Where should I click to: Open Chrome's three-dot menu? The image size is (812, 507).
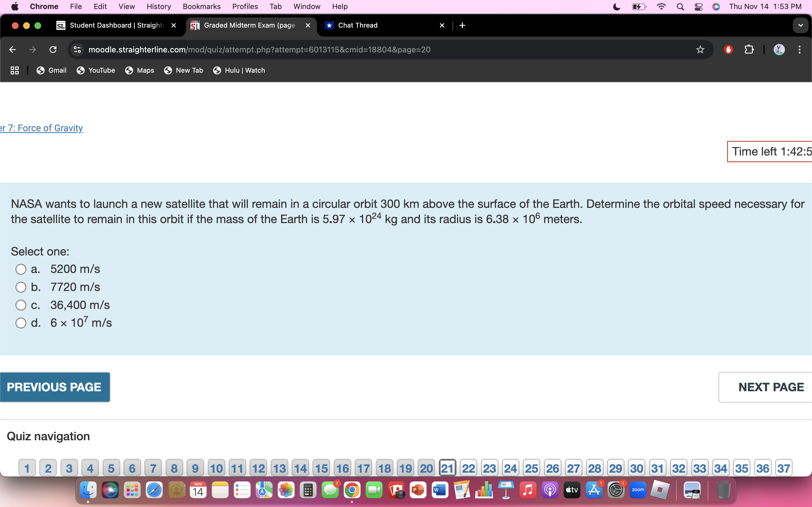(800, 49)
